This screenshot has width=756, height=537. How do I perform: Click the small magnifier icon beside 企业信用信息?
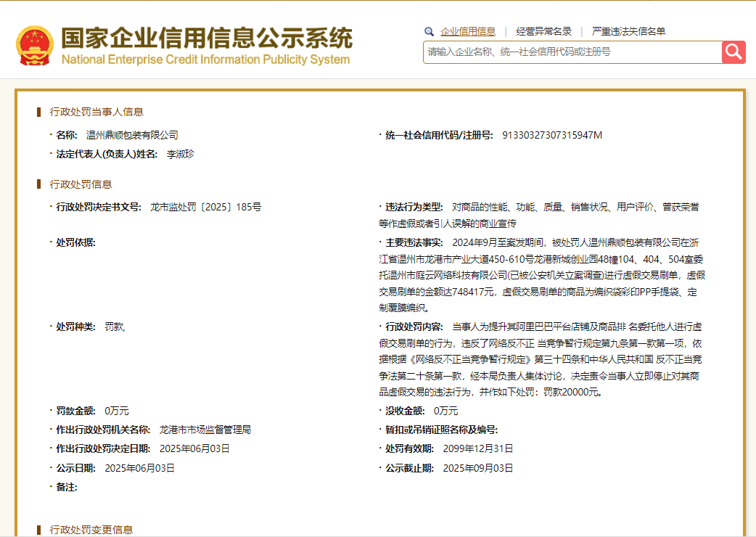[x=429, y=32]
